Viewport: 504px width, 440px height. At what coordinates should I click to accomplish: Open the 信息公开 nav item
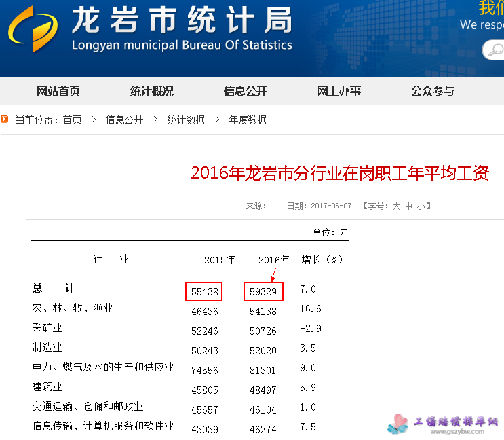coord(246,91)
